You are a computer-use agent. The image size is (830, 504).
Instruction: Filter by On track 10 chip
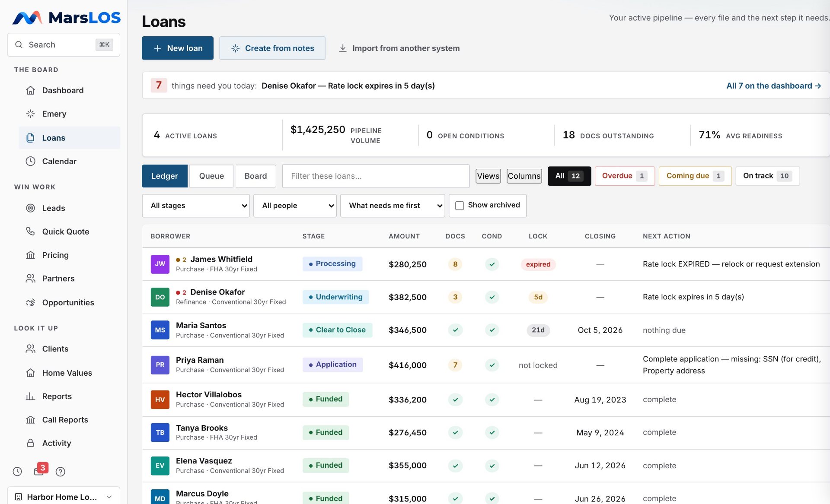click(767, 176)
